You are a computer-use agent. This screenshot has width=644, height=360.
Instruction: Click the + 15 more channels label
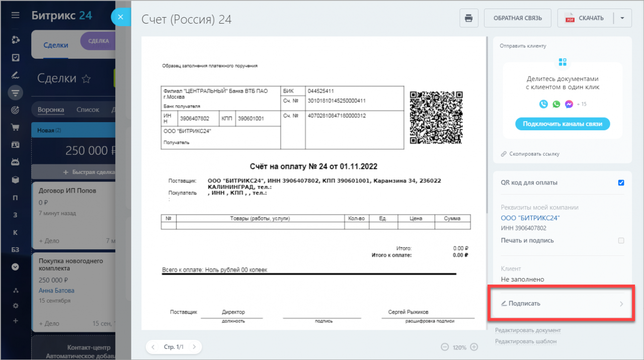click(x=582, y=104)
